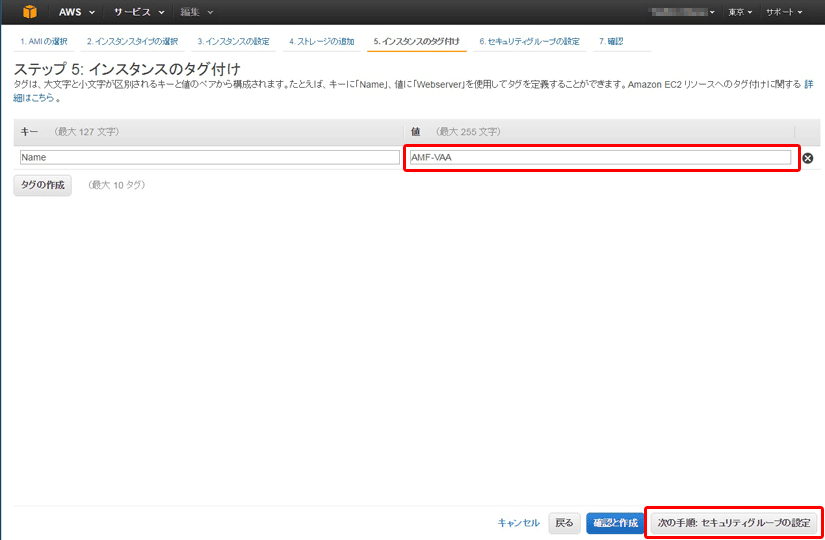Open the 編集 edit menu

pos(196,12)
